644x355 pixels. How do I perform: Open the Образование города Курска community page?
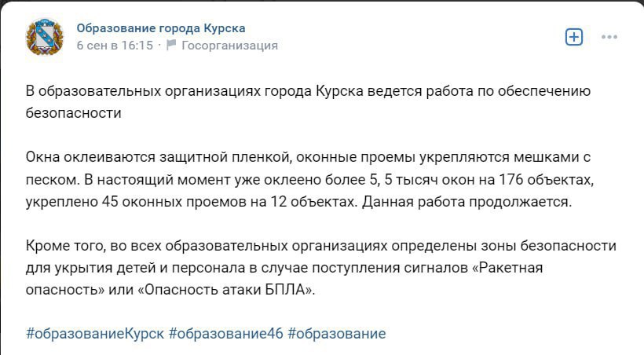tap(160, 28)
